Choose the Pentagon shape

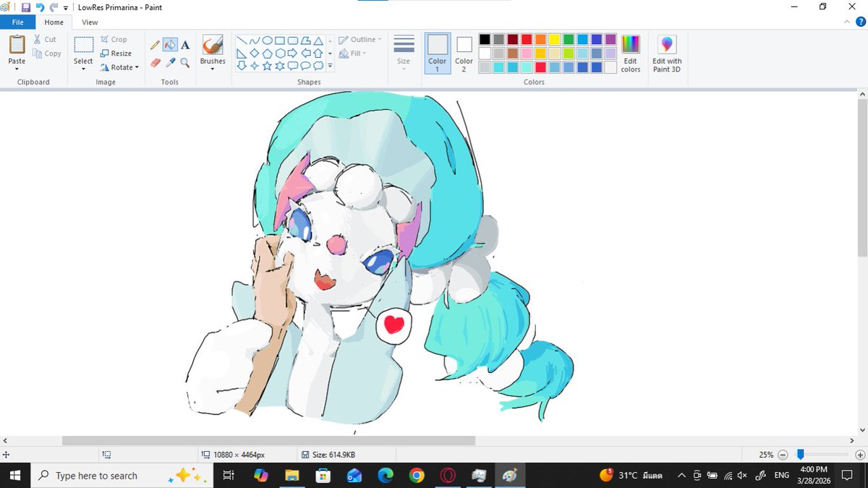pyautogui.click(x=267, y=53)
